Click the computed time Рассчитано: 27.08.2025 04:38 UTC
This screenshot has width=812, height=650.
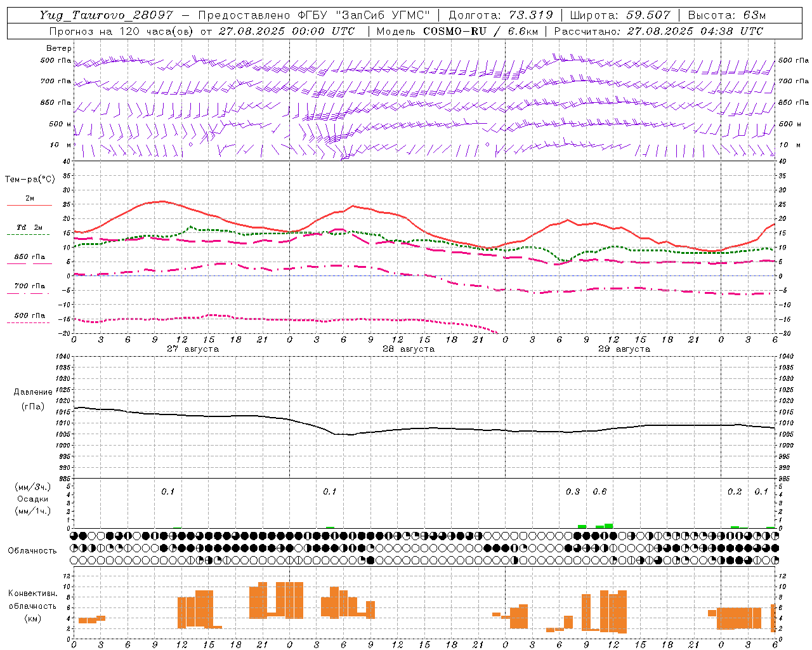pyautogui.click(x=658, y=31)
